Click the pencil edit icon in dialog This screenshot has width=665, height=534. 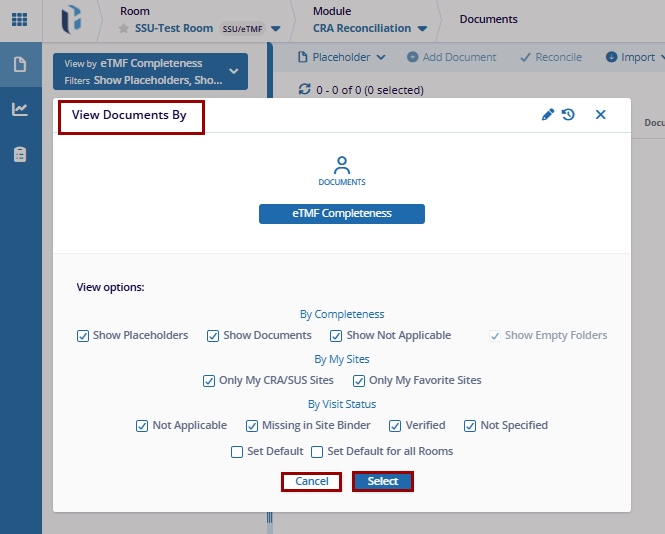click(547, 115)
